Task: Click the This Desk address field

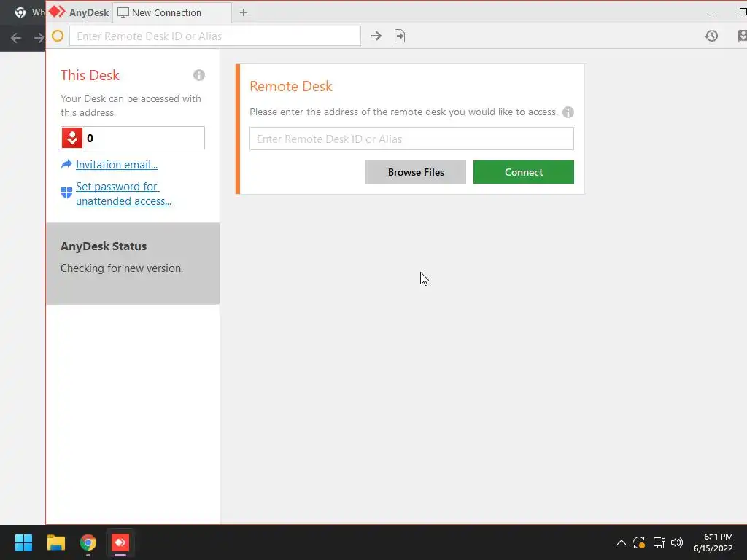Action: tap(133, 138)
